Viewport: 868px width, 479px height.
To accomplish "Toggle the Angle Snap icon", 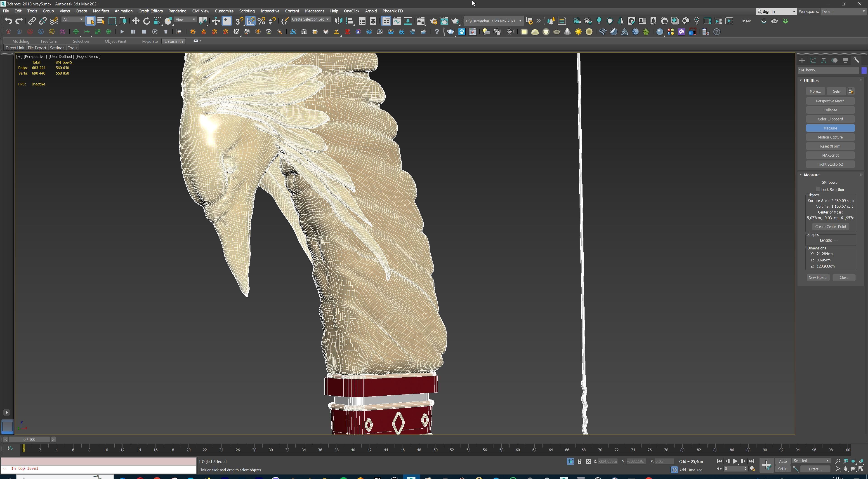I will [250, 21].
